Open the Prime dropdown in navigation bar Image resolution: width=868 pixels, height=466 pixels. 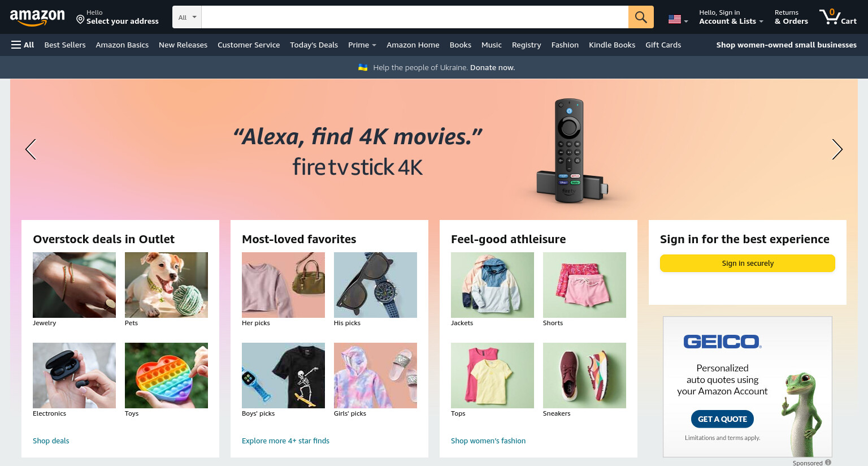362,45
